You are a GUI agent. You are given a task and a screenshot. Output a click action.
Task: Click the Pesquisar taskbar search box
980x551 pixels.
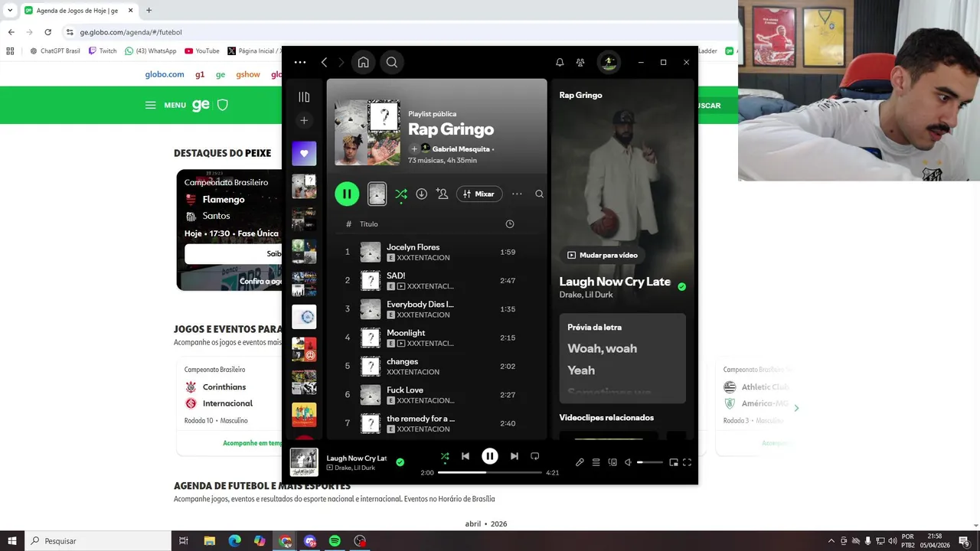pos(98,541)
